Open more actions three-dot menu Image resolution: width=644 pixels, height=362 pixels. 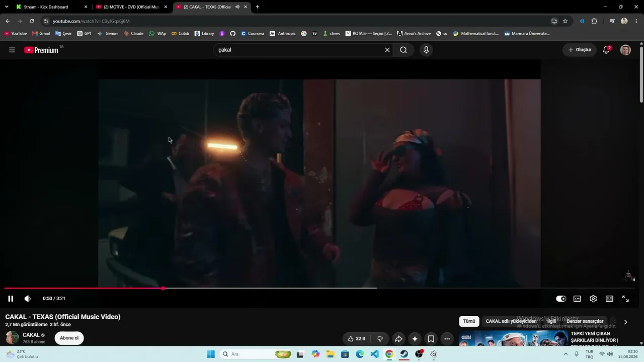(447, 339)
